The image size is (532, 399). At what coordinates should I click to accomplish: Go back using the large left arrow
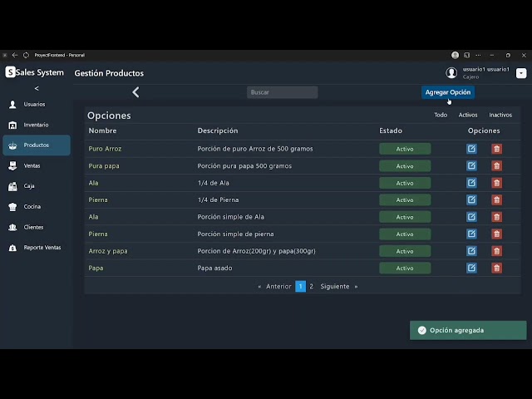135,92
